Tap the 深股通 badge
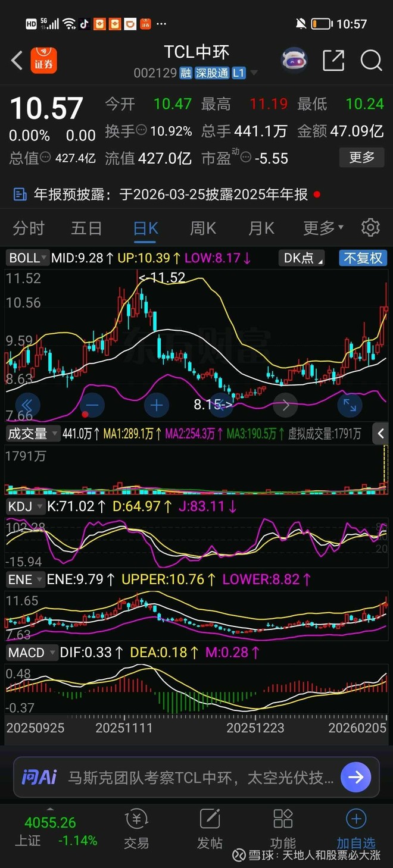 click(x=211, y=73)
